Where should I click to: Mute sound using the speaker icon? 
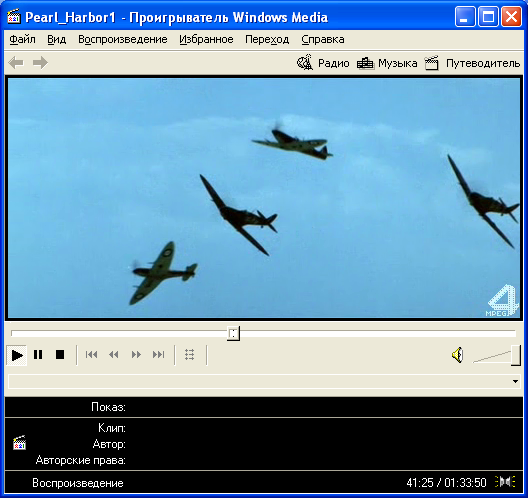[458, 355]
